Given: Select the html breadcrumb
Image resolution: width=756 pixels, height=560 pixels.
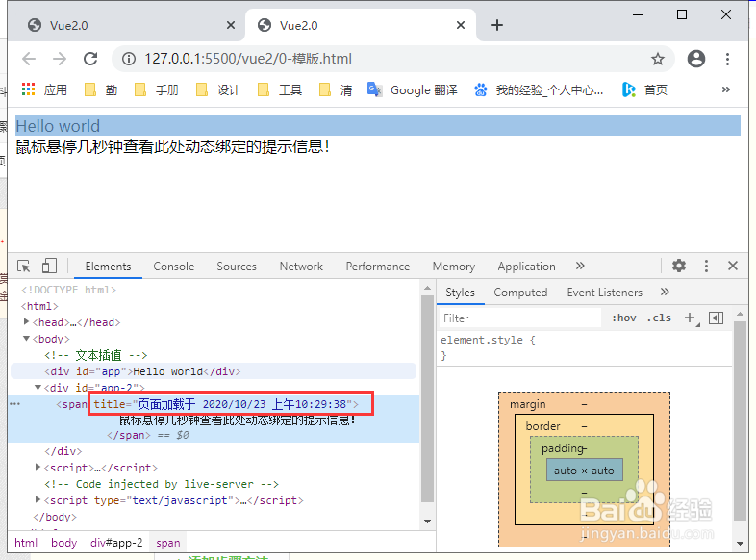Looking at the screenshot, I should (x=26, y=543).
